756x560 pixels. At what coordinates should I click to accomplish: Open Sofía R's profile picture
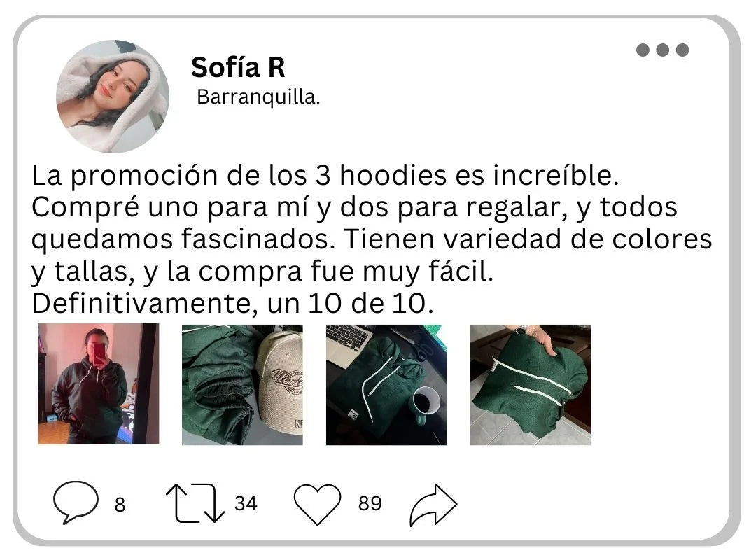tap(113, 97)
